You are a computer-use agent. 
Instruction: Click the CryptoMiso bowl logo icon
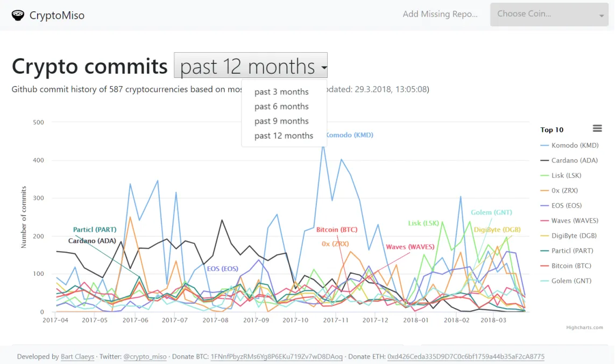pos(18,15)
